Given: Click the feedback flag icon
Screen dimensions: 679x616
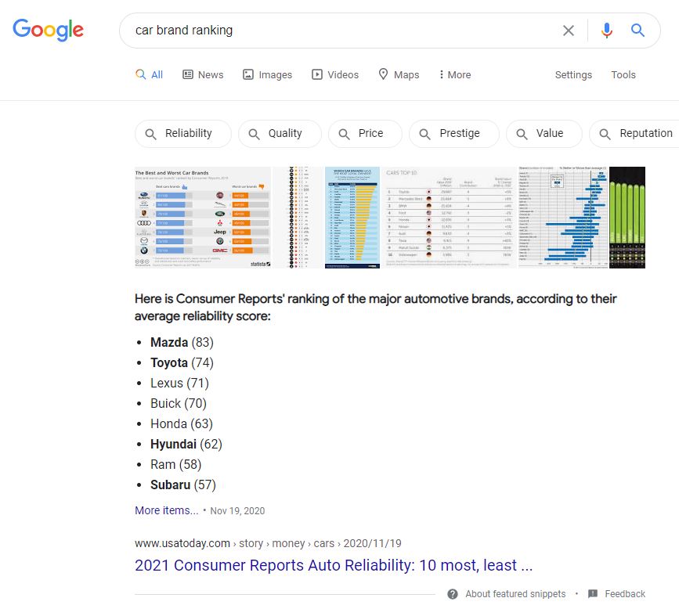Looking at the screenshot, I should click(x=593, y=594).
